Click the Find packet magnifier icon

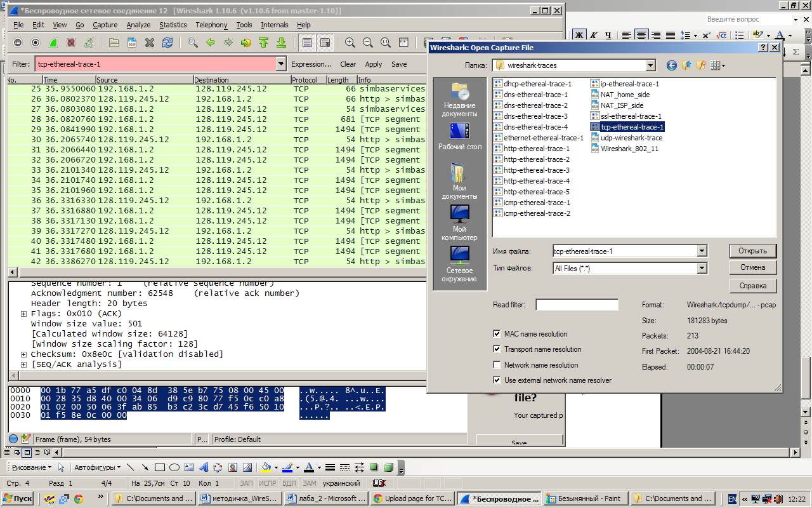(192, 43)
